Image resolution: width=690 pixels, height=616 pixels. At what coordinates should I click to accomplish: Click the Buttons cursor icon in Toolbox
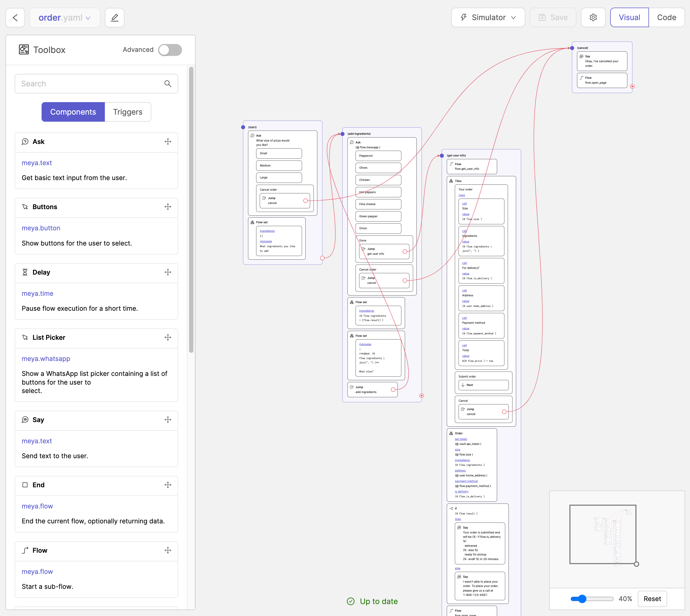25,207
